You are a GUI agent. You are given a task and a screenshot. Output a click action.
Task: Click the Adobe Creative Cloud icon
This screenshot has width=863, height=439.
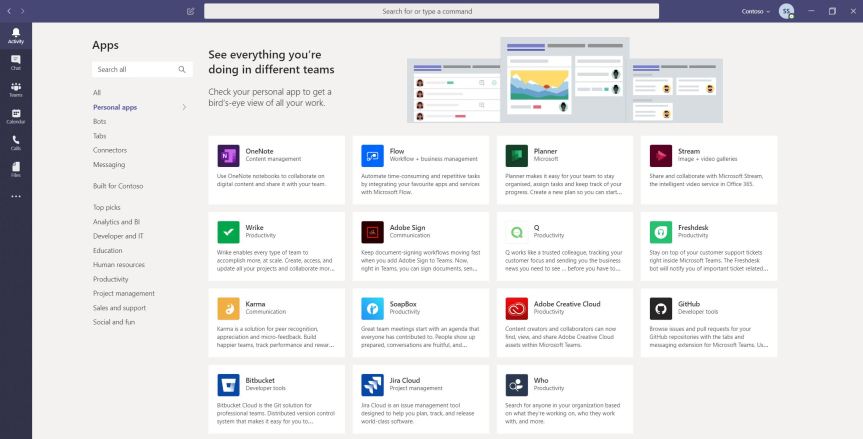[516, 307]
